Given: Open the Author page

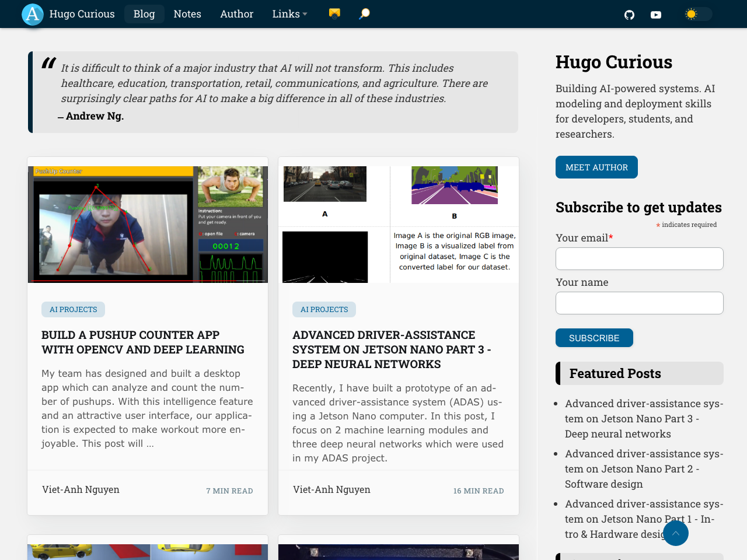Looking at the screenshot, I should [236, 13].
